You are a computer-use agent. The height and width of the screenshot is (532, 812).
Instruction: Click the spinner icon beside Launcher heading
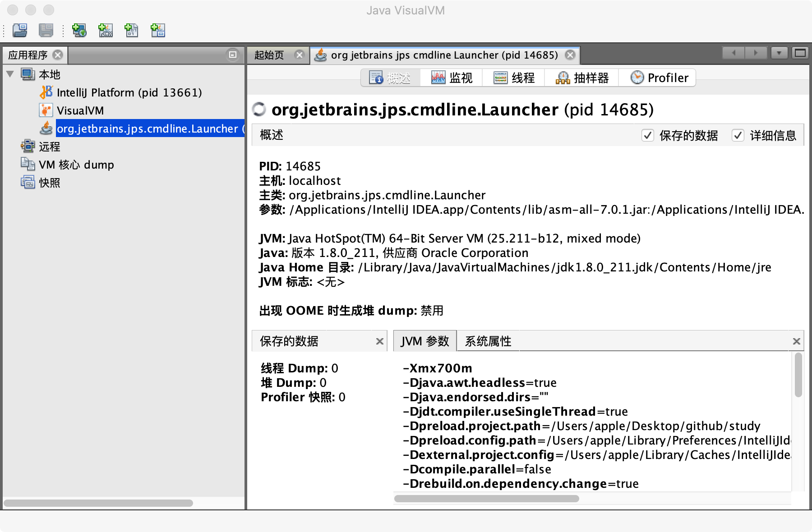259,109
